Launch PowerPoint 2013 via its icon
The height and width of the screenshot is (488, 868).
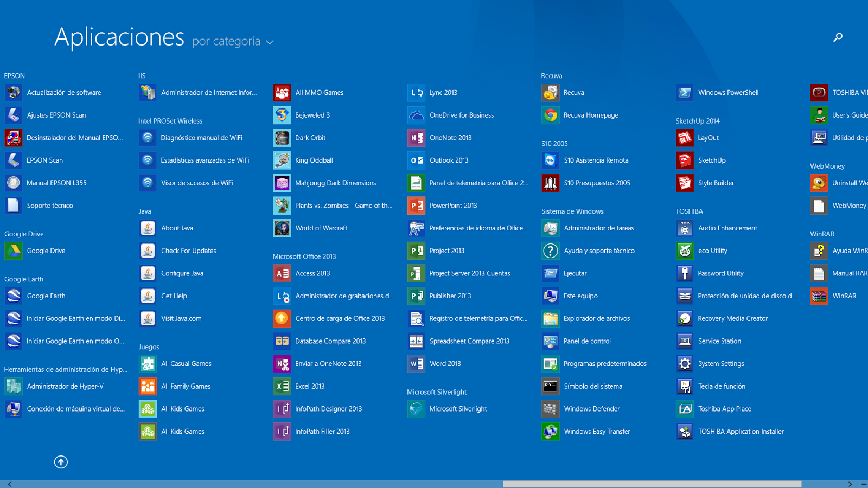(416, 206)
